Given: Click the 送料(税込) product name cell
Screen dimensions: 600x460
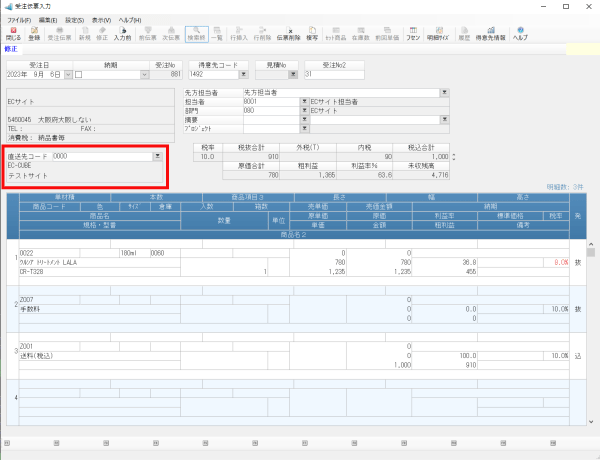Looking at the screenshot, I should click(x=99, y=356).
